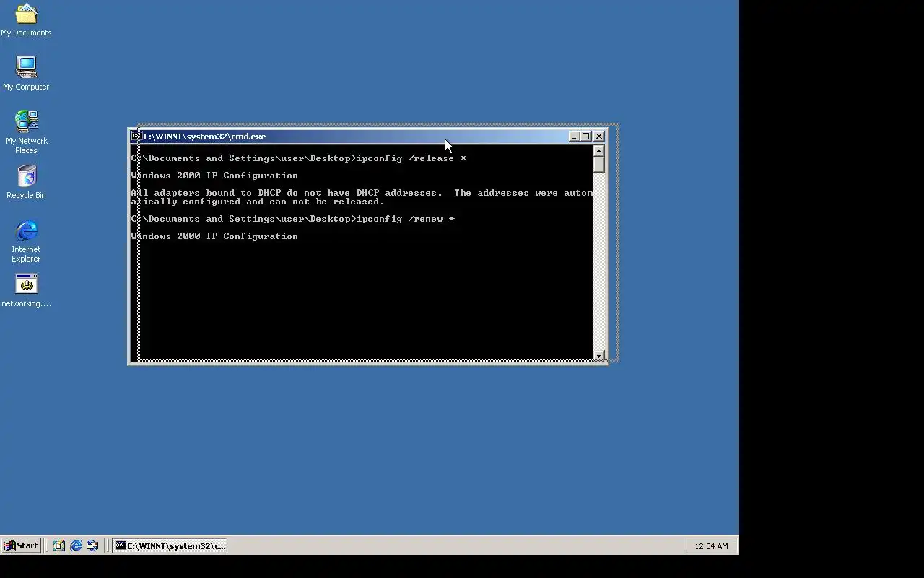Click the first 'Windows 2000 IP Configuration' line

click(214, 176)
